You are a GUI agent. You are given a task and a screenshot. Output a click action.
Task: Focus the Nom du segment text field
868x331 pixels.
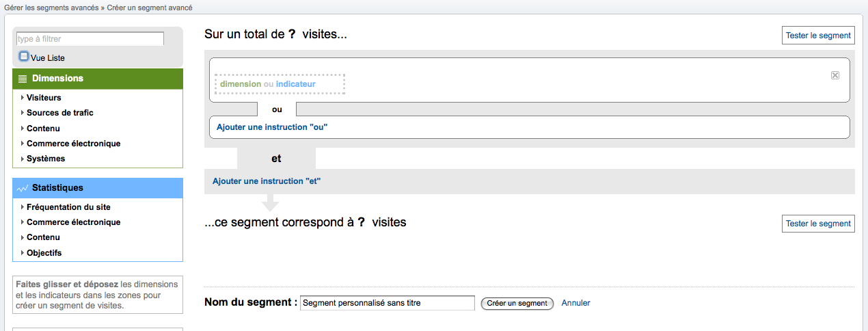pos(387,303)
